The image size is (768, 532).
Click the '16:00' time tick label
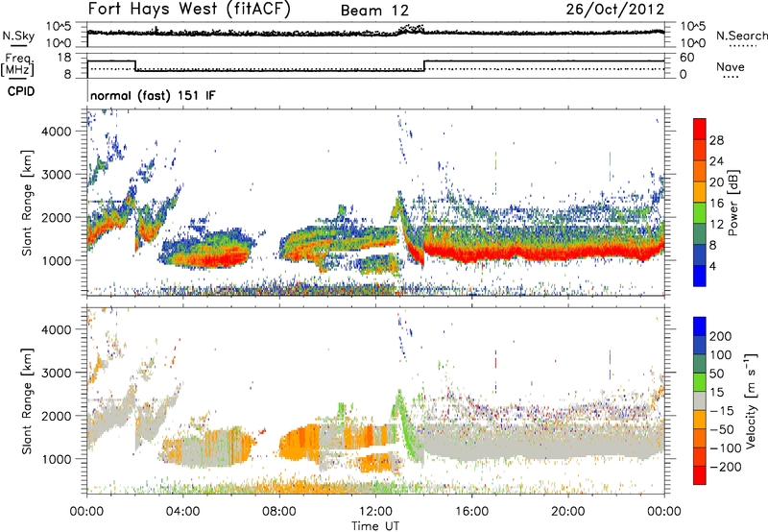pyautogui.click(x=471, y=512)
